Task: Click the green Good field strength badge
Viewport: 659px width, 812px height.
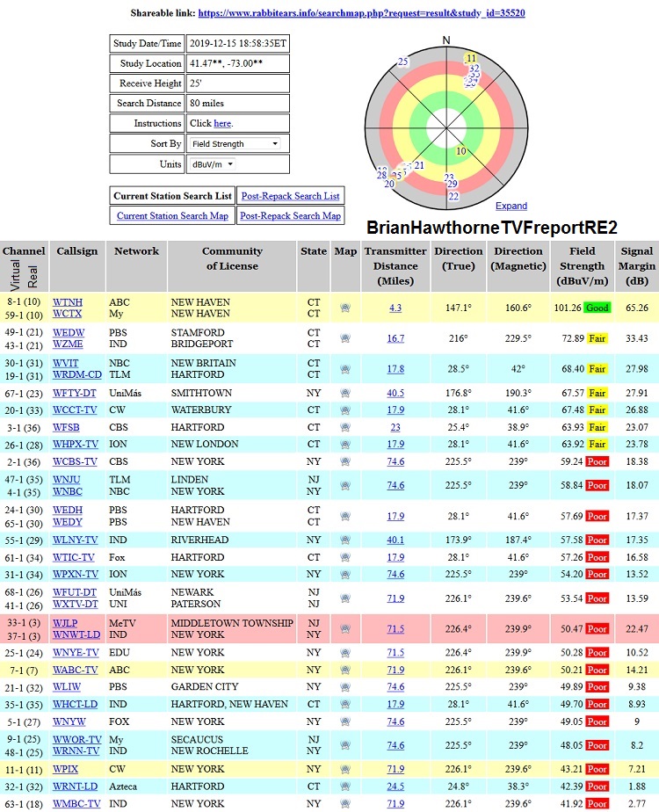Action: pos(597,308)
